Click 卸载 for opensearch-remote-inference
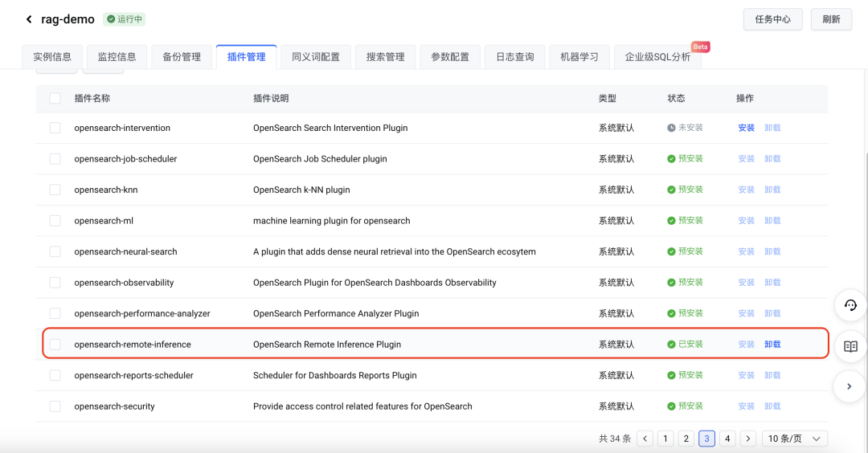The width and height of the screenshot is (868, 453). tap(772, 345)
